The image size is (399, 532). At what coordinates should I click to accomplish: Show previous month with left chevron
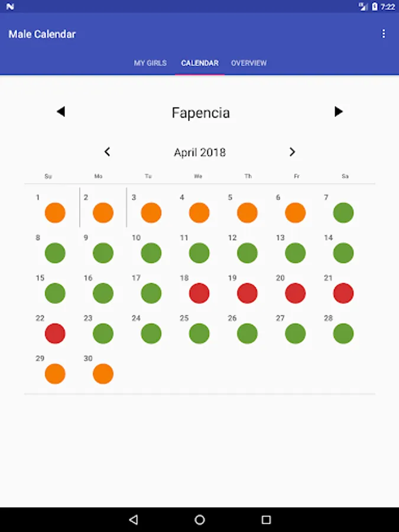107,152
